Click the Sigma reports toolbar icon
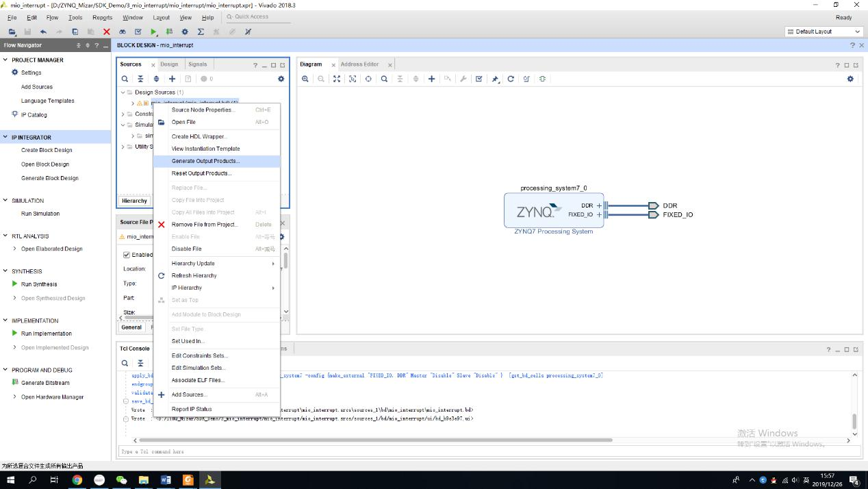 201,32
